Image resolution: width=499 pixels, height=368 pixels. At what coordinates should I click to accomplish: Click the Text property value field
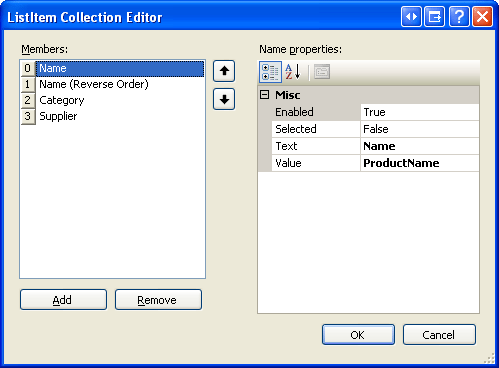[420, 146]
